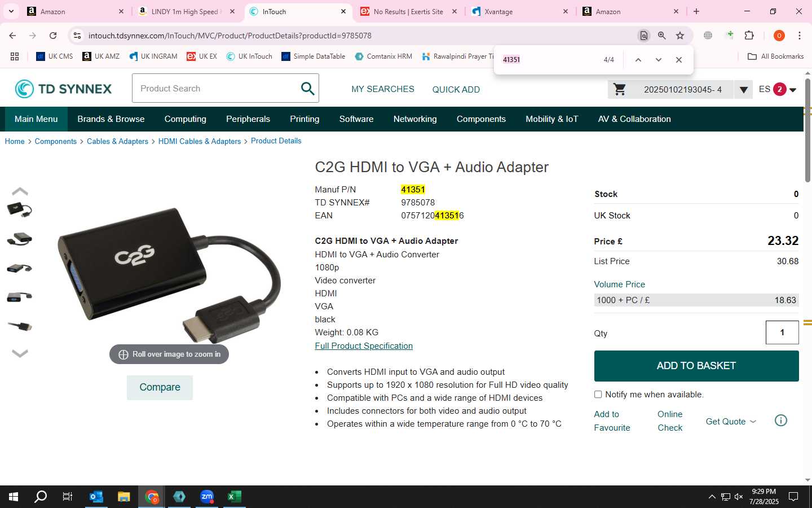Open the ES account dropdown
Image resolution: width=812 pixels, height=508 pixels.
778,89
